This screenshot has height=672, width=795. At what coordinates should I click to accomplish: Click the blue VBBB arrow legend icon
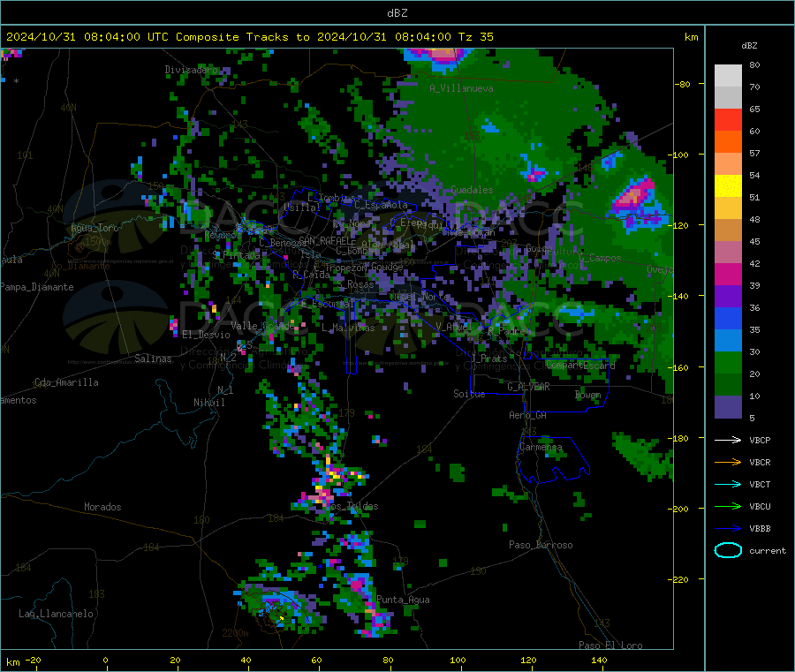coord(728,529)
